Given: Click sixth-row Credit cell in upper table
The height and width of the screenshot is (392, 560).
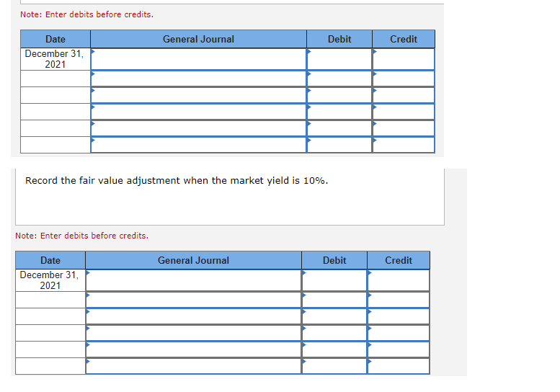Looking at the screenshot, I should coord(404,145).
